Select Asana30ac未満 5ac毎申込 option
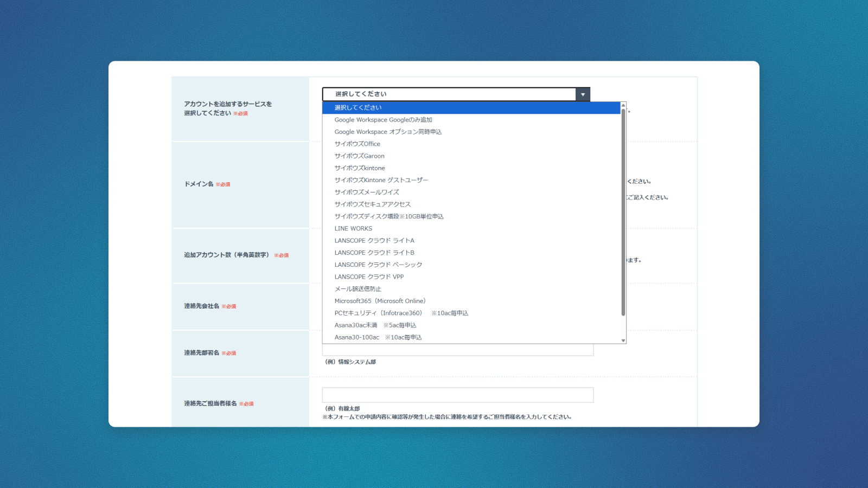 pos(471,325)
